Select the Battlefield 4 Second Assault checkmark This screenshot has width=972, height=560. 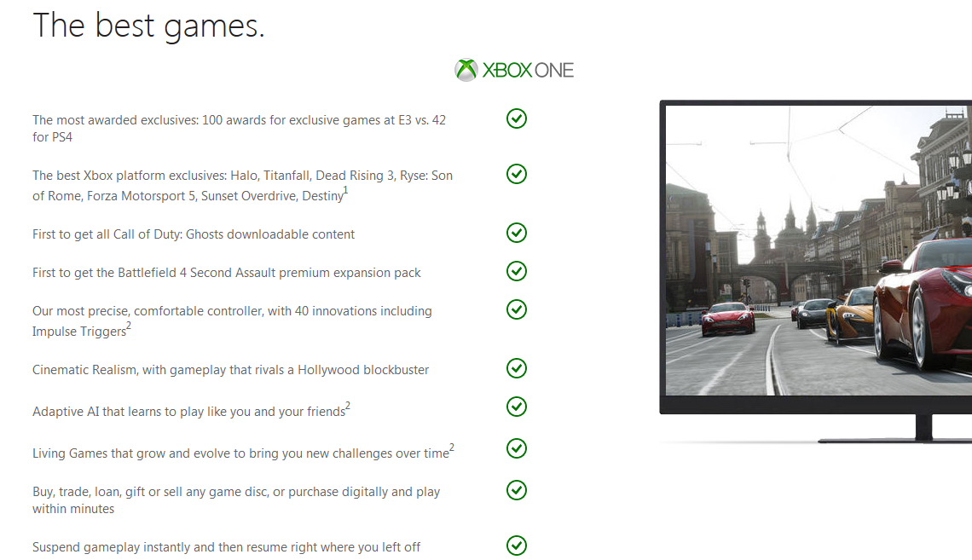517,271
